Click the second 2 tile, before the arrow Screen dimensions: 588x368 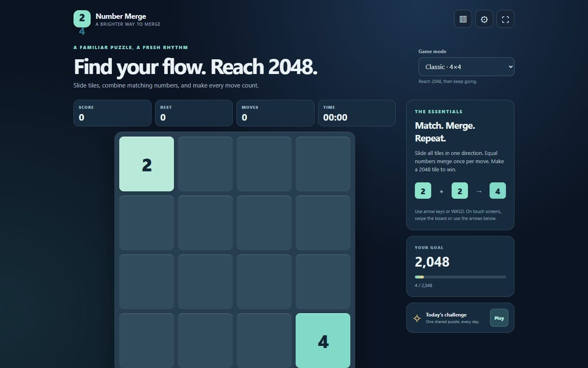click(x=460, y=191)
